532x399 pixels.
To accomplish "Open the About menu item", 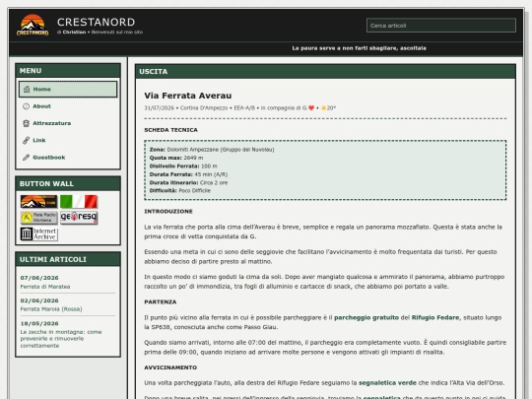I will point(68,106).
